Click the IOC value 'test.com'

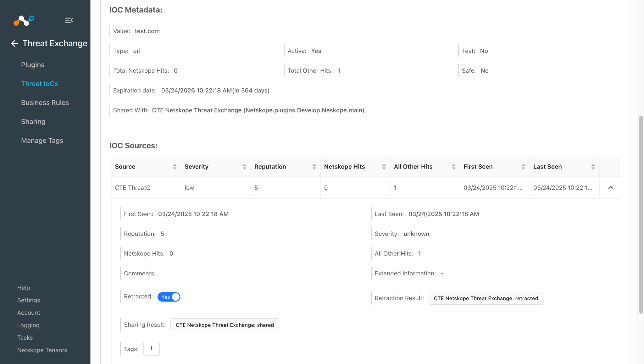(x=147, y=31)
